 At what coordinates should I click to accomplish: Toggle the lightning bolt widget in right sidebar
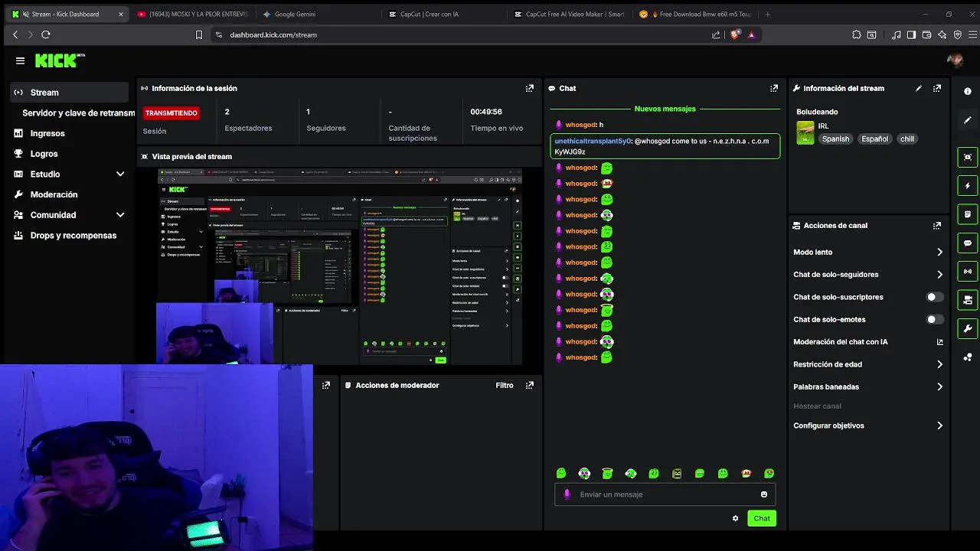(968, 185)
